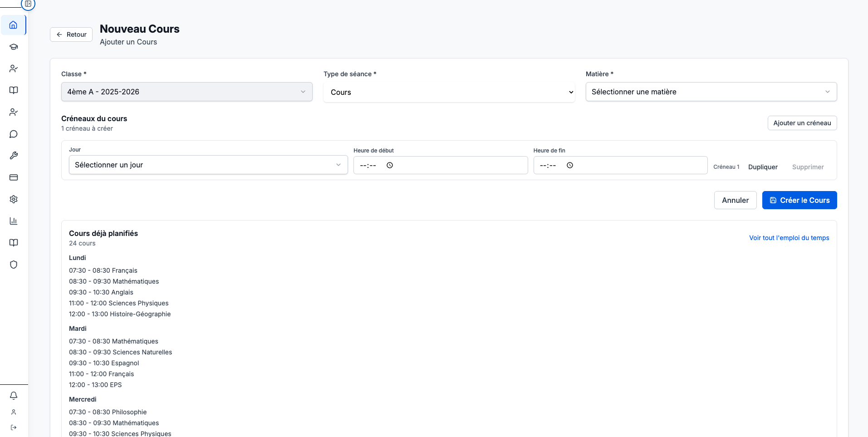Click the '24 cours' count text

pyautogui.click(x=82, y=243)
